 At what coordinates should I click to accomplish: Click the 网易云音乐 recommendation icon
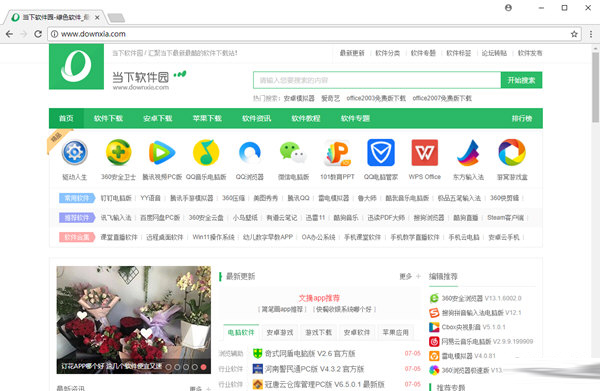[x=434, y=341]
